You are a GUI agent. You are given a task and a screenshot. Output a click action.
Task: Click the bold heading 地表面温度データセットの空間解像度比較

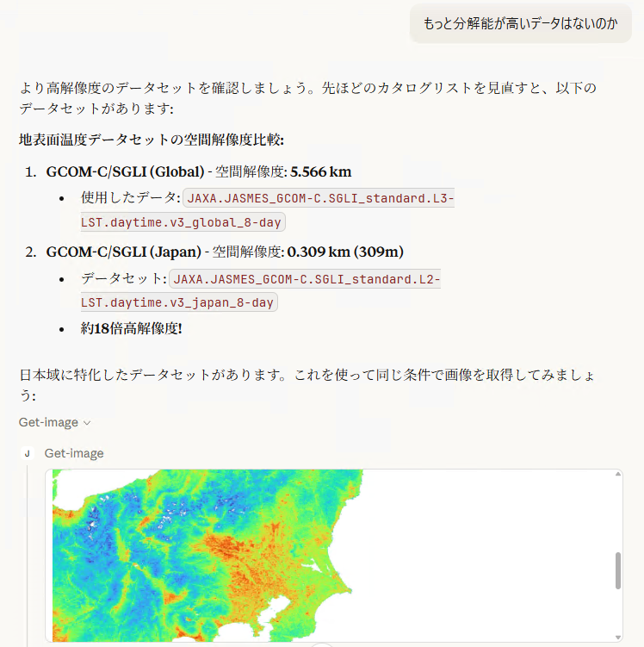[152, 140]
